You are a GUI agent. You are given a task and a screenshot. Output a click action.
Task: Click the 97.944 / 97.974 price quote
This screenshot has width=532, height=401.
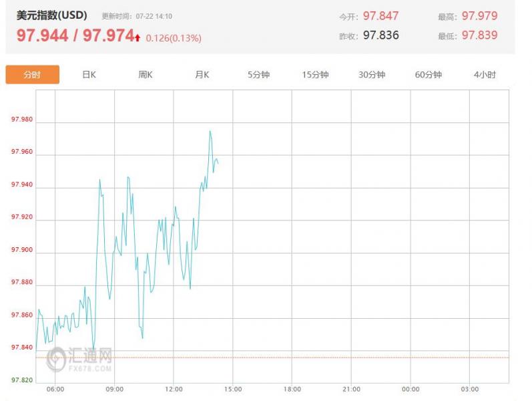pyautogui.click(x=75, y=36)
